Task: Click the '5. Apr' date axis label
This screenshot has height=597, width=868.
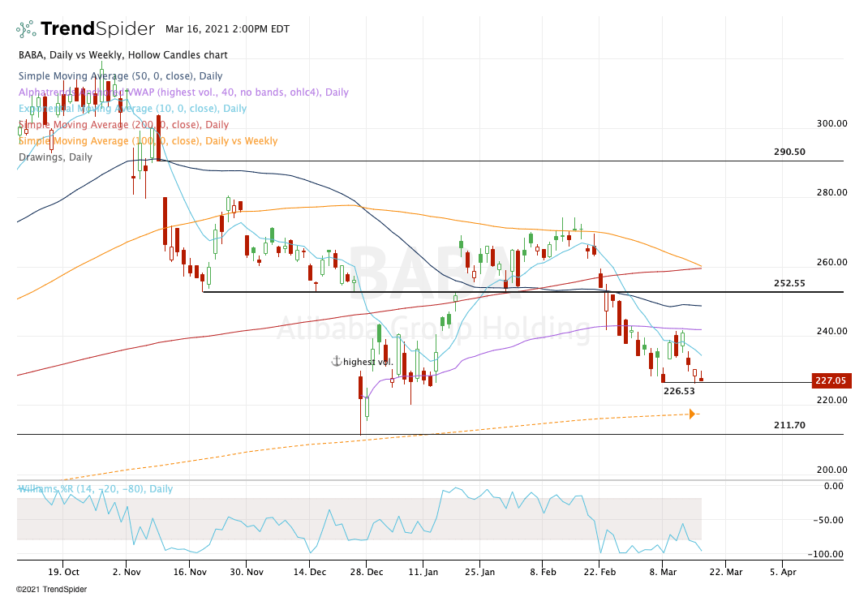Action: (x=783, y=572)
